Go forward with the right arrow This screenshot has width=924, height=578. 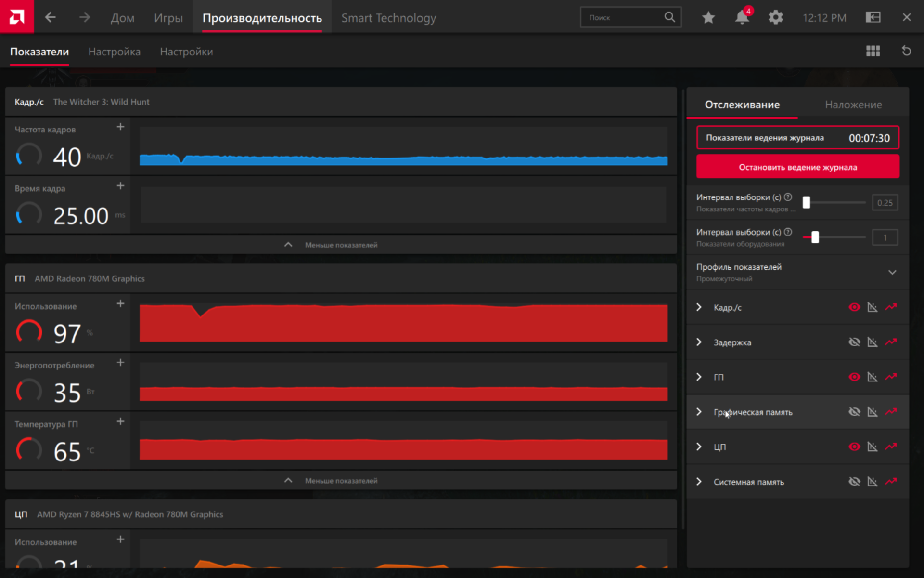coord(85,18)
